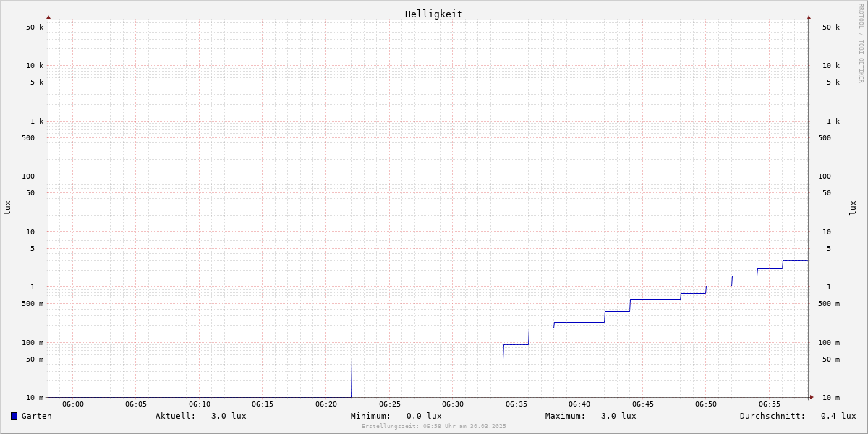Click the '1 k' label on right axis
The height and width of the screenshot is (434, 868).
coord(833,122)
